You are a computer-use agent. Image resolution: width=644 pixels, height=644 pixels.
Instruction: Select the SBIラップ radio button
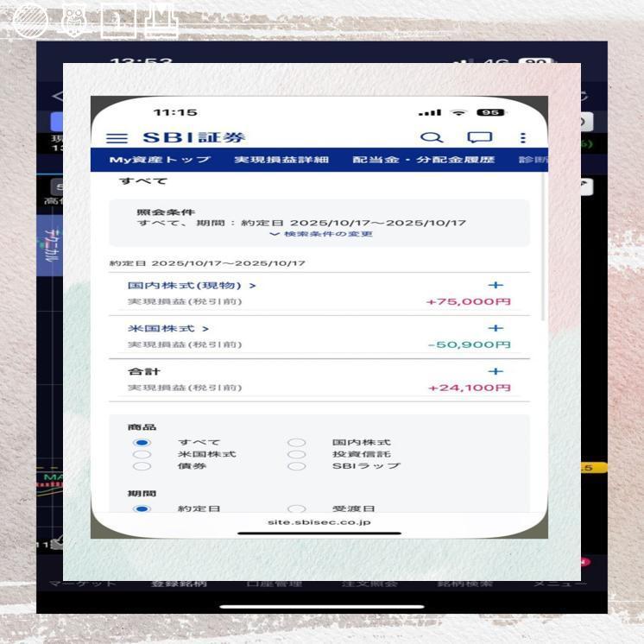297,466
